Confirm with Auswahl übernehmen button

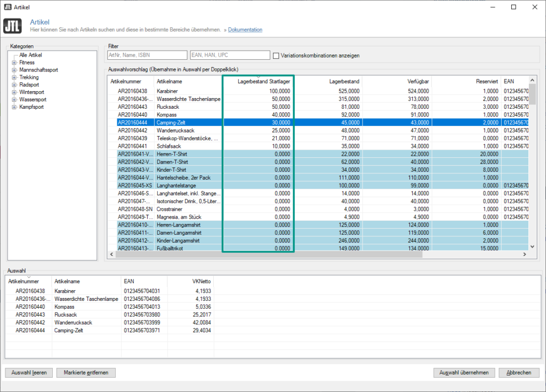[x=464, y=373]
